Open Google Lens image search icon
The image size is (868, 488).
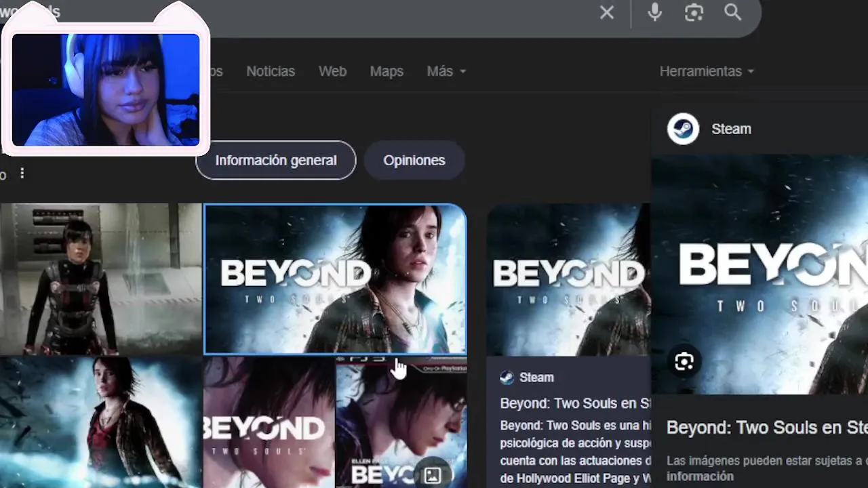pos(694,12)
